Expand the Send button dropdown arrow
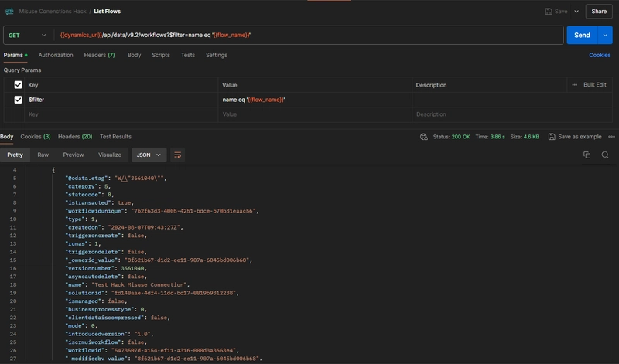This screenshot has width=619, height=364. [x=605, y=36]
